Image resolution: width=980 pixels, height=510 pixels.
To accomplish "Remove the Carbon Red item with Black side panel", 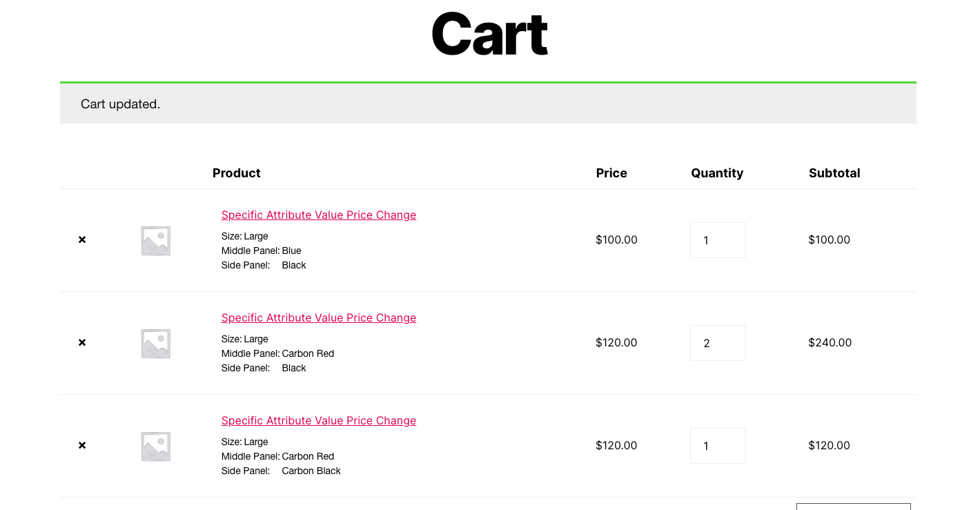I will (82, 342).
